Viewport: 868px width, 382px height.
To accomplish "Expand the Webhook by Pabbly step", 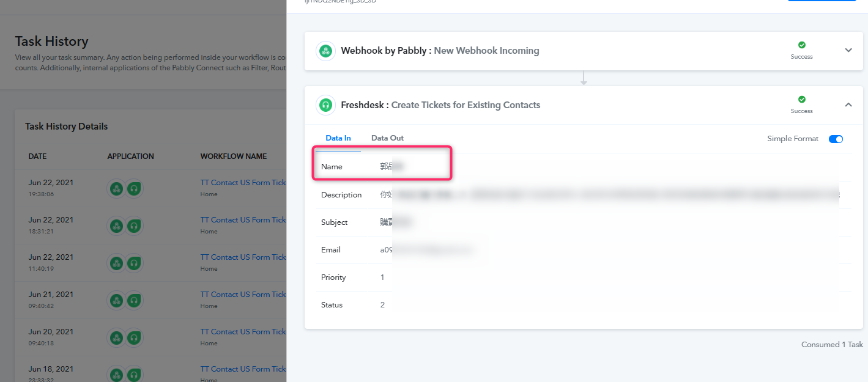I will point(848,50).
